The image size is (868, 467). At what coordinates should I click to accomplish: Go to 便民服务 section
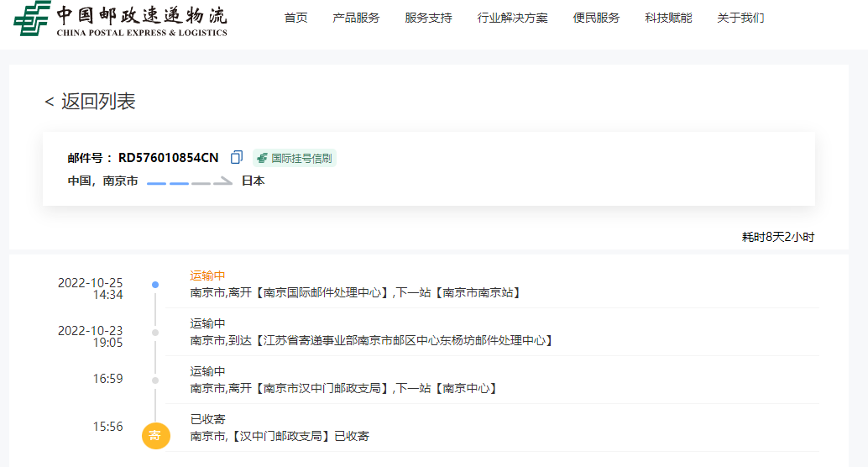tap(596, 18)
